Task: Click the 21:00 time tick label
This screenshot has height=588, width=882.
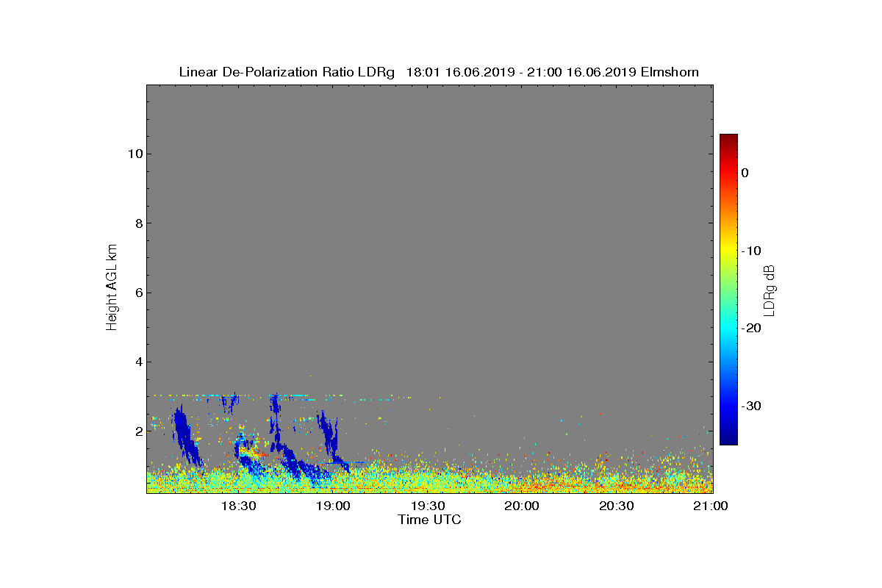Action: [x=711, y=506]
